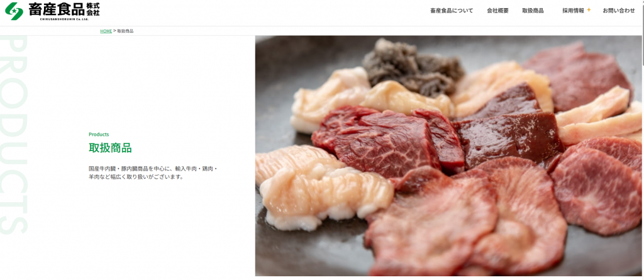Open the お問い合わせ contact link
The height and width of the screenshot is (280, 644).
point(619,11)
